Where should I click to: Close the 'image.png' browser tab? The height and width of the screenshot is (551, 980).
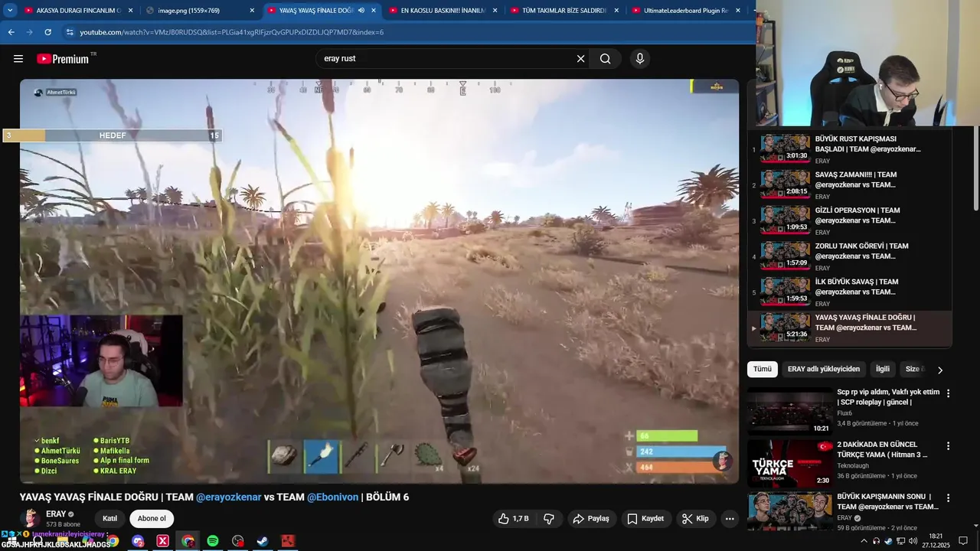pos(252,11)
